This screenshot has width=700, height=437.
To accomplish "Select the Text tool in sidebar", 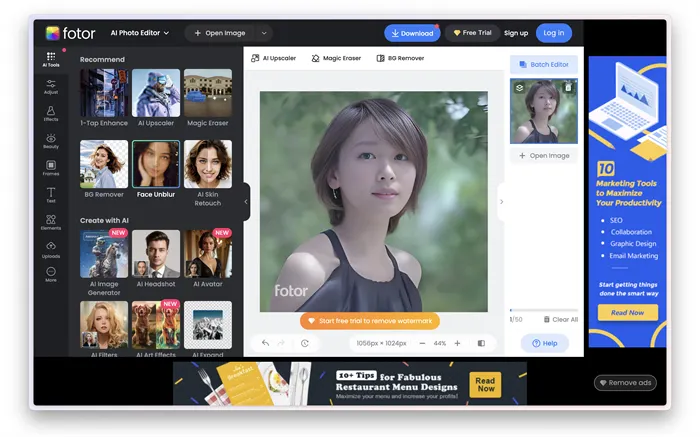I will pyautogui.click(x=51, y=195).
